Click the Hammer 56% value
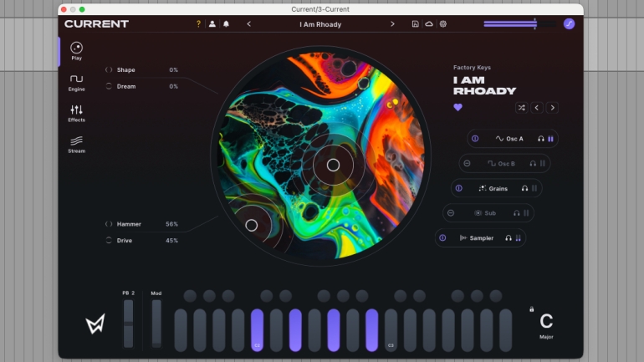644x362 pixels. [171, 224]
